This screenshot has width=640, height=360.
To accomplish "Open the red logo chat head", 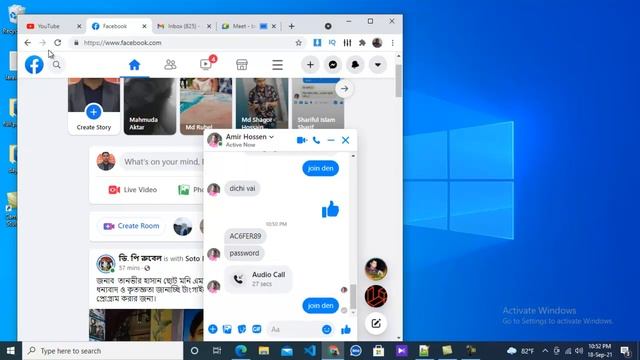I will pos(376,296).
